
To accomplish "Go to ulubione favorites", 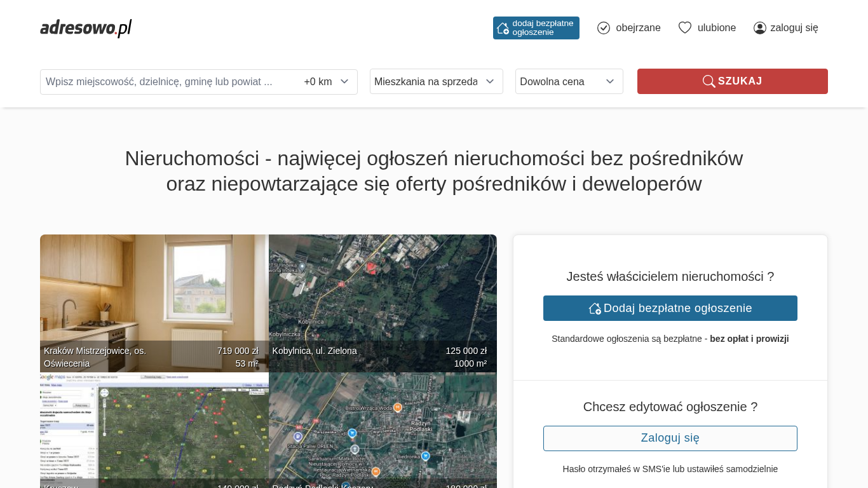I will point(716,28).
